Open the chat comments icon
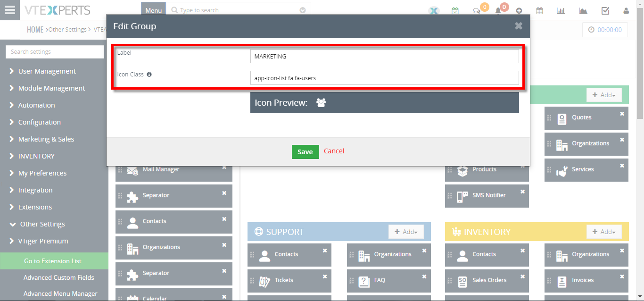Screen dimensions: 644x301 [477, 11]
